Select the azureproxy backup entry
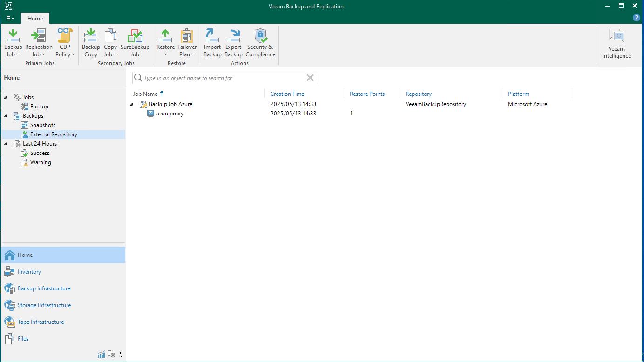The image size is (644, 362). point(169,114)
